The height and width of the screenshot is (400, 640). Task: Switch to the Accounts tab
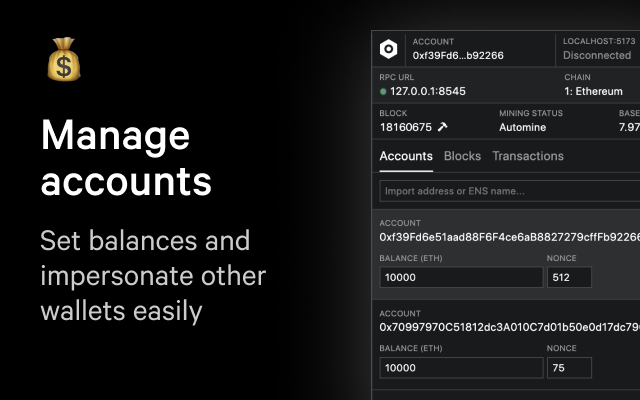(406, 156)
